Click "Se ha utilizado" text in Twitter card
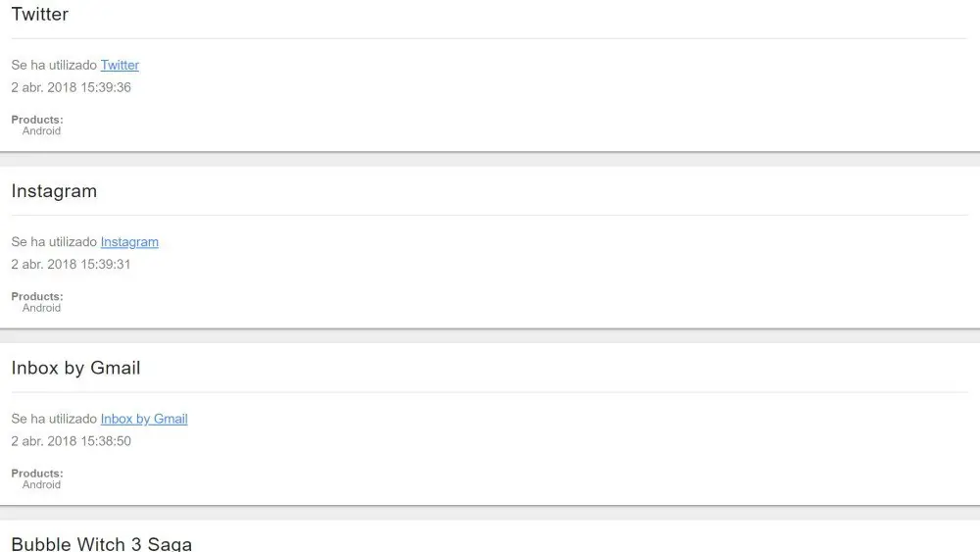The height and width of the screenshot is (552, 980). pos(54,66)
